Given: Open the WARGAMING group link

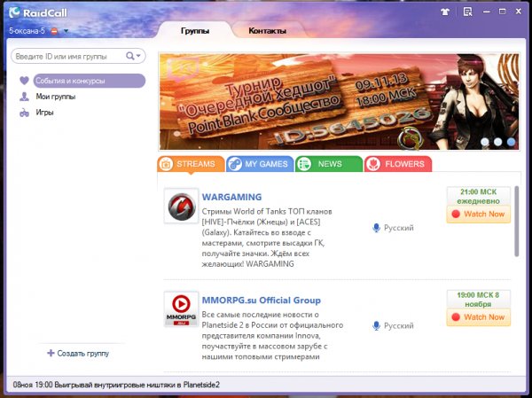Looking at the screenshot, I should click(231, 197).
